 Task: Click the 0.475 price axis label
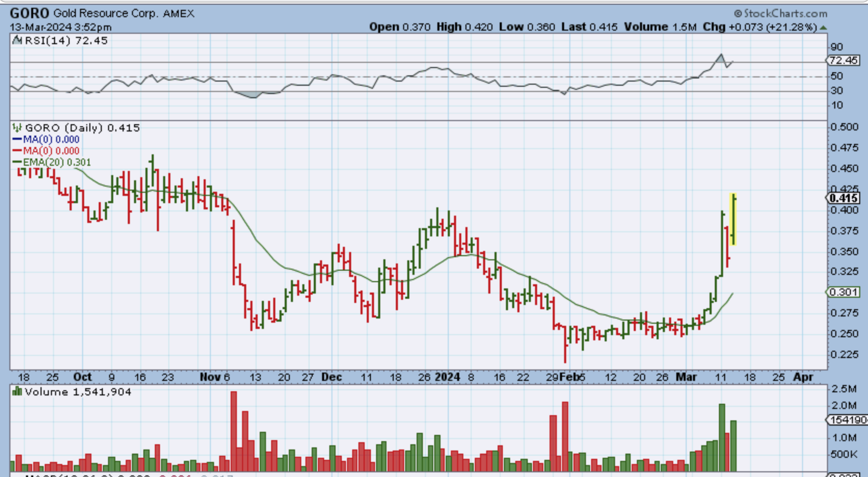(844, 148)
